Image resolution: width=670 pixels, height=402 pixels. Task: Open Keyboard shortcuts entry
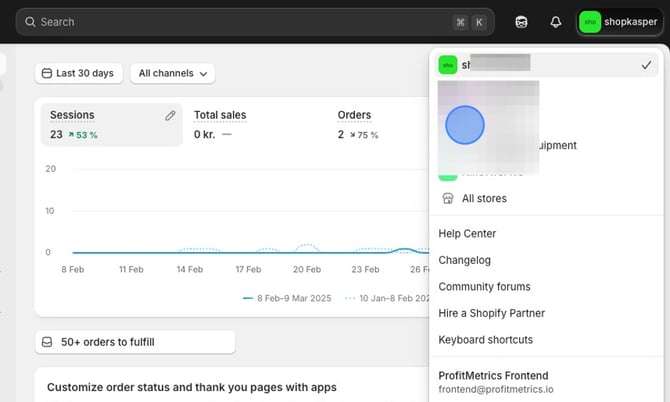(486, 340)
